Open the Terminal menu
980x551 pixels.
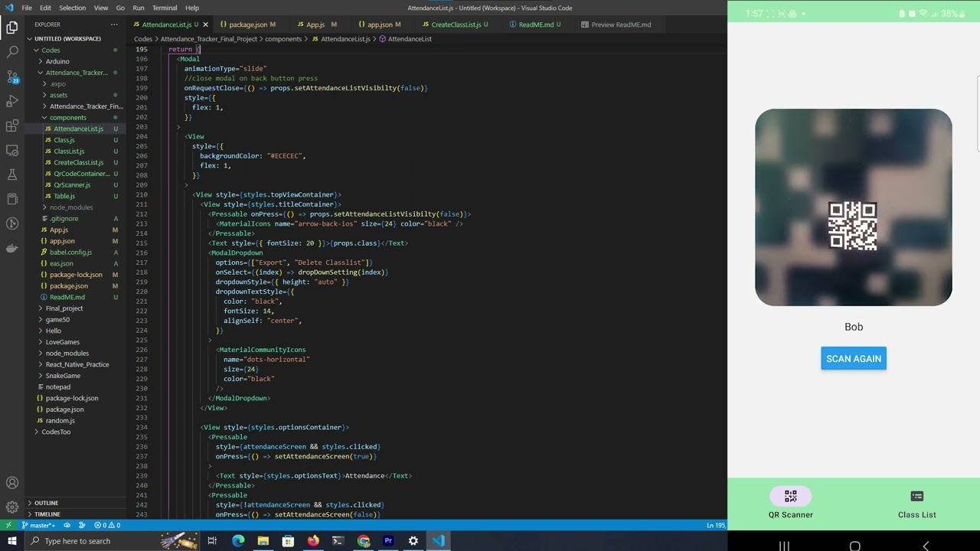[x=165, y=8]
